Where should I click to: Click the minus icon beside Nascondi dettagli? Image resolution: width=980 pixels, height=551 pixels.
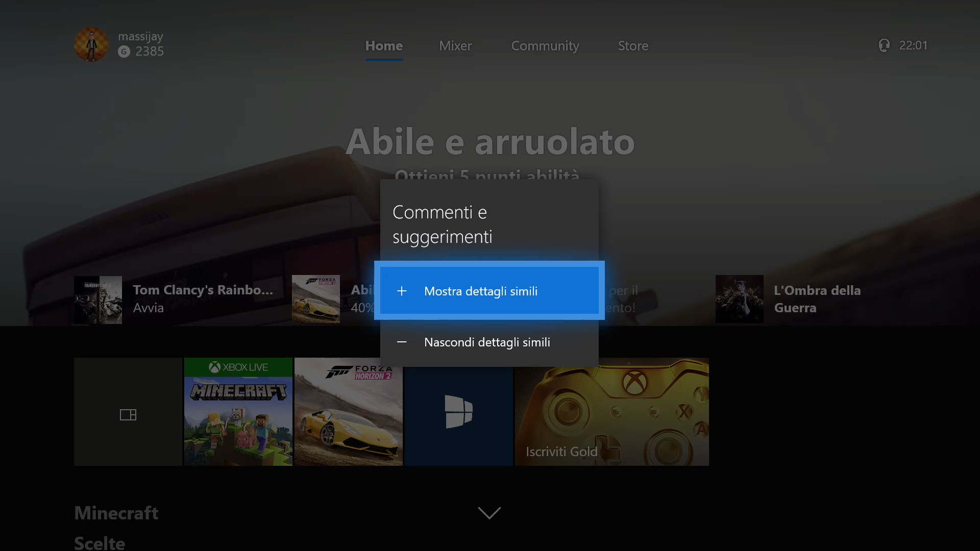tap(402, 342)
